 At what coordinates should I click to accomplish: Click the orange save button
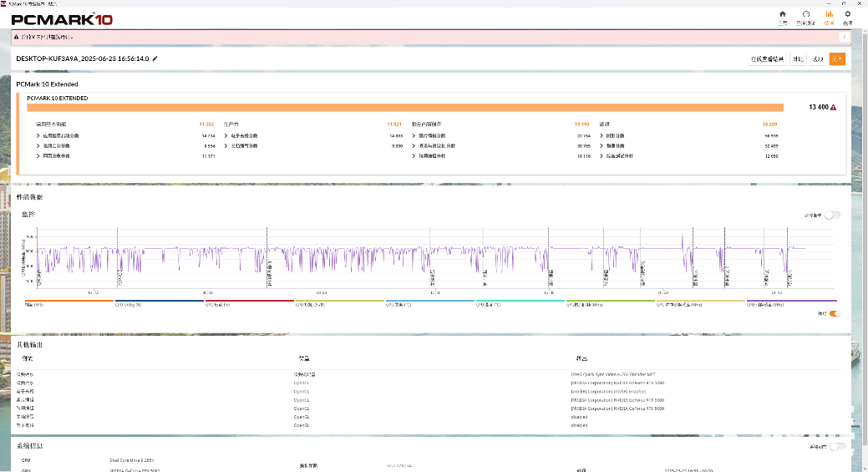coord(837,58)
